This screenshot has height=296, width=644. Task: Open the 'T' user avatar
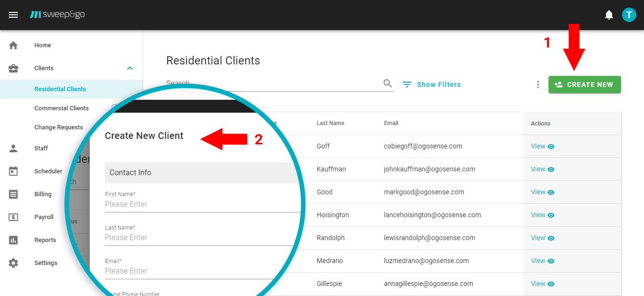click(x=629, y=14)
